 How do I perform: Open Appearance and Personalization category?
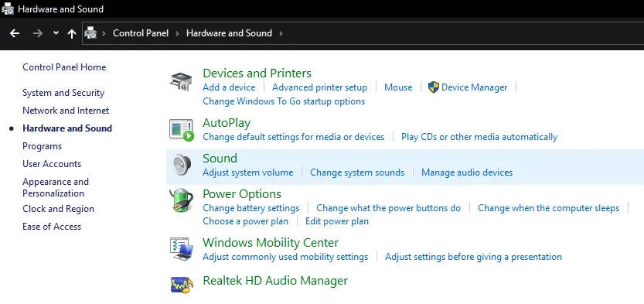click(56, 187)
